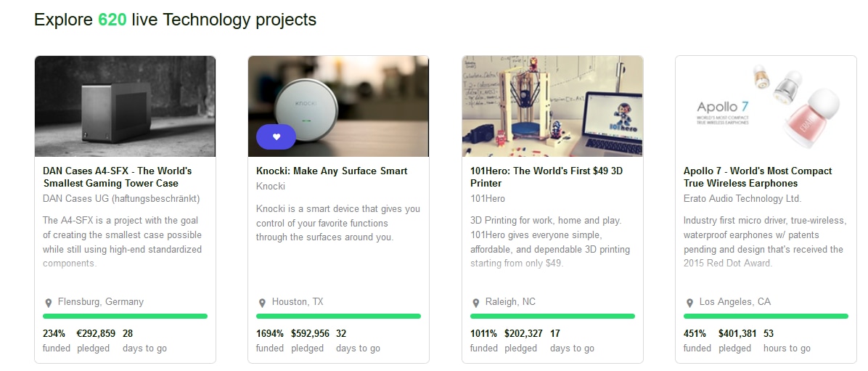
Task: Click location pin icon beside Flensburg, Germany
Action: tap(49, 303)
